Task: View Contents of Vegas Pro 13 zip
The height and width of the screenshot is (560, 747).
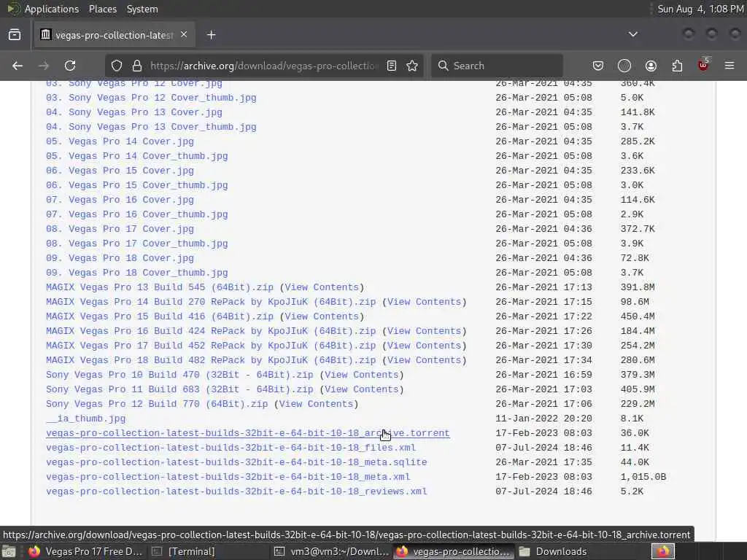Action: [322, 287]
